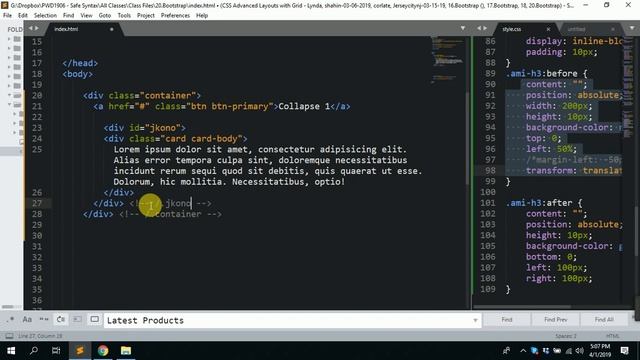Viewport: 640px width, 360px height.
Task: Click the Find Prev button
Action: point(555,320)
